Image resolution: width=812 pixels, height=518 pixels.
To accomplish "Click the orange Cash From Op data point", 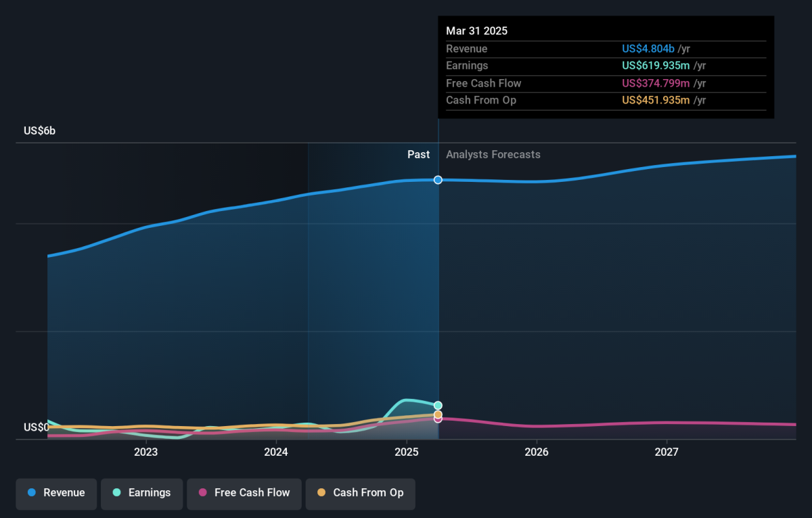I will (438, 415).
